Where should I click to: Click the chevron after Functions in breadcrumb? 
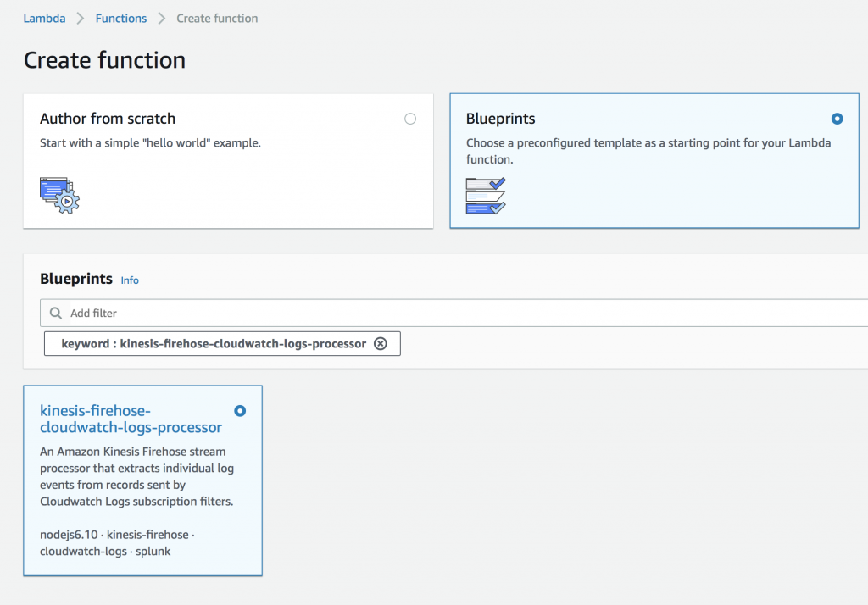click(x=161, y=18)
